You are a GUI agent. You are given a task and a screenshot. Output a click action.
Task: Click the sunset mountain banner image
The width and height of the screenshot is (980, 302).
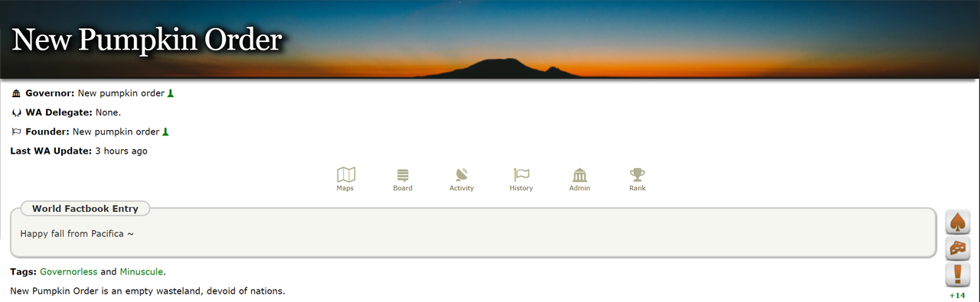[x=490, y=39]
